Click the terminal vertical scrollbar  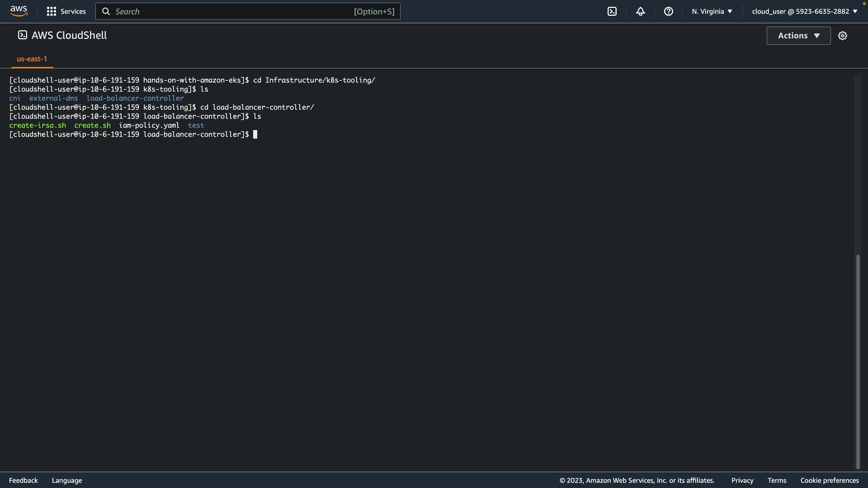click(x=857, y=361)
